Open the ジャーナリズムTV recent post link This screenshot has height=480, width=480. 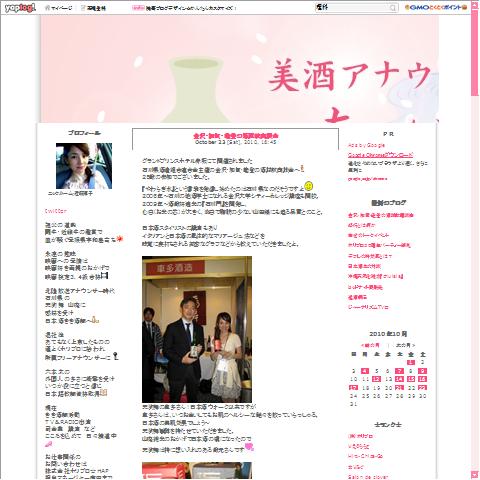click(368, 307)
